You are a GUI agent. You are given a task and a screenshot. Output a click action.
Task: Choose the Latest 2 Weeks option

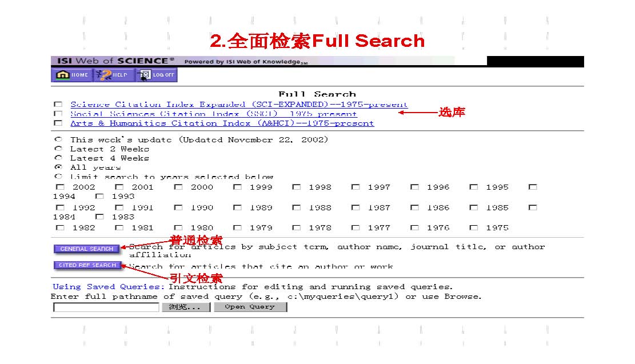(x=58, y=149)
